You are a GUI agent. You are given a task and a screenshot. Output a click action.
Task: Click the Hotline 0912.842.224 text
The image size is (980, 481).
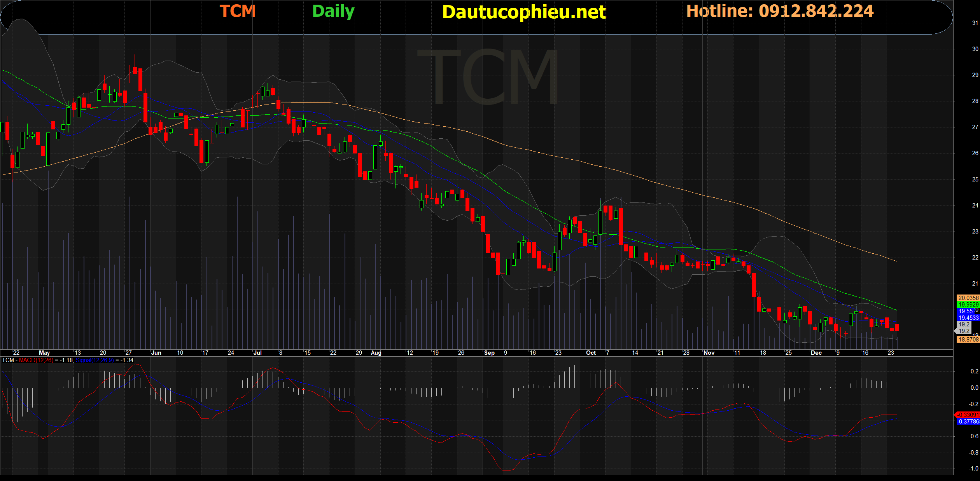[780, 11]
